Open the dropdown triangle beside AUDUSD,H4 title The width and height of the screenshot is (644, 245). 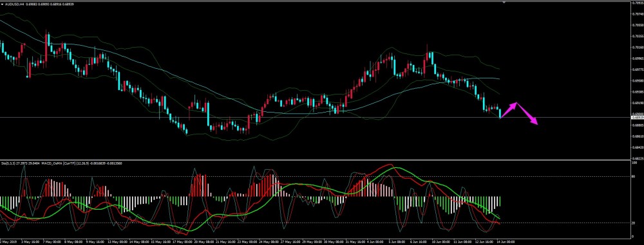coord(2,4)
